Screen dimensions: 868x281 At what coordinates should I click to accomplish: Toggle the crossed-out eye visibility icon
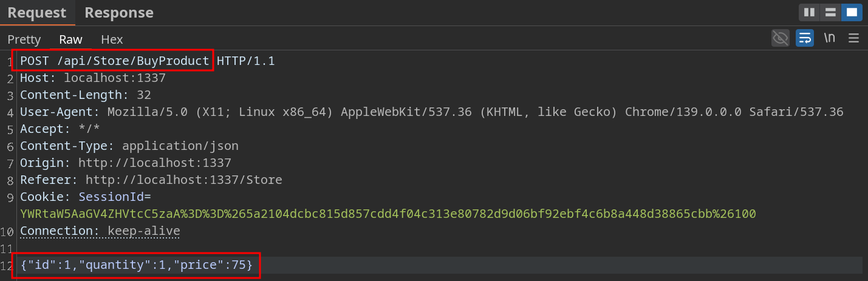[x=780, y=38]
